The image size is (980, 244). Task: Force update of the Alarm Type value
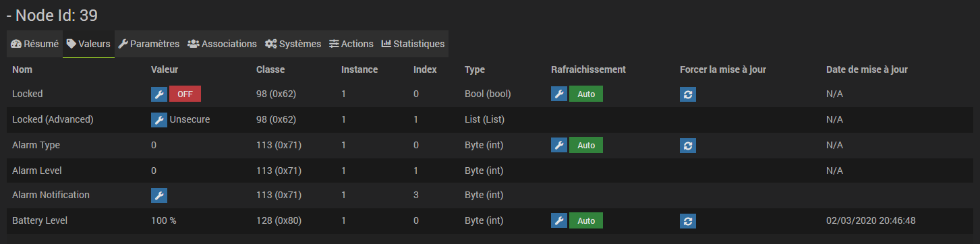click(688, 145)
